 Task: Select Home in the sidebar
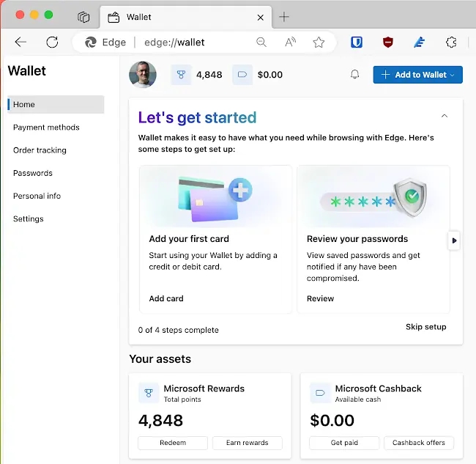[56, 104]
